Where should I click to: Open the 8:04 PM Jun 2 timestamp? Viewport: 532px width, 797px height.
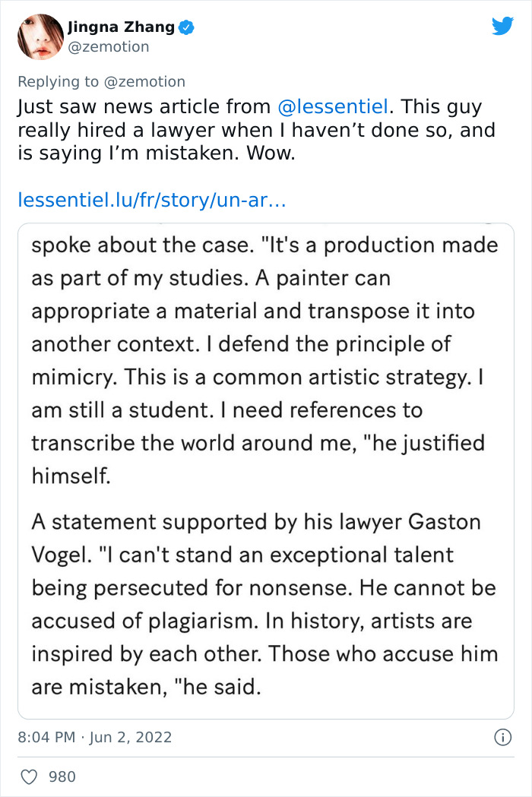click(x=95, y=736)
